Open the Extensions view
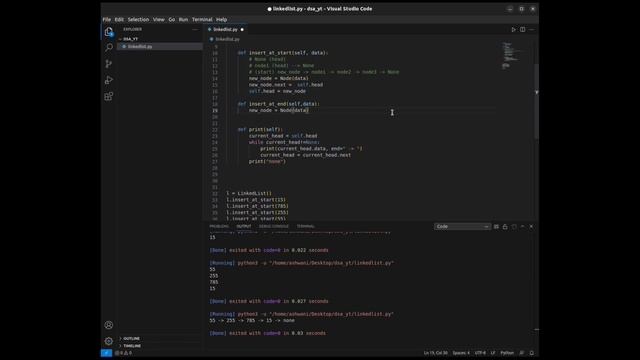 coord(109,96)
